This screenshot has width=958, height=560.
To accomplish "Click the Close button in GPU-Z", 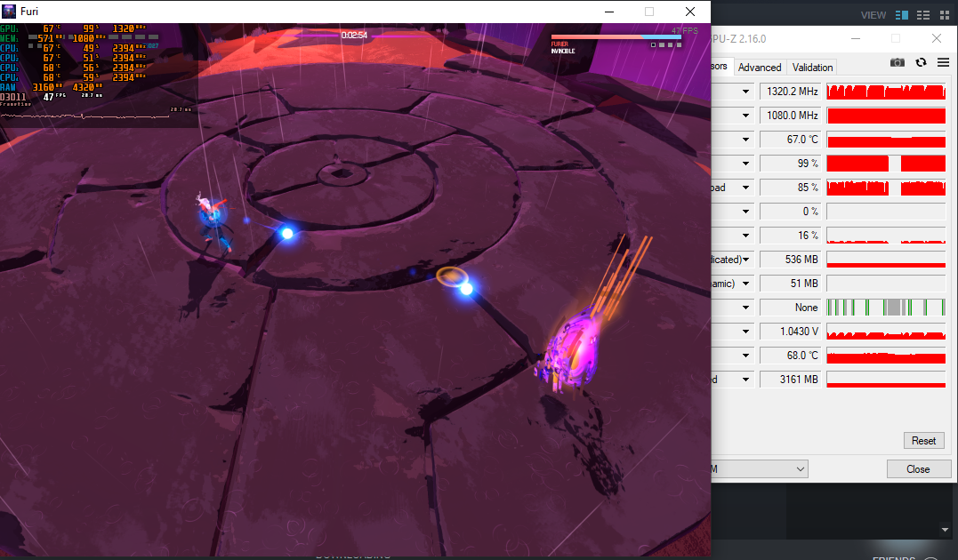I will pyautogui.click(x=918, y=469).
